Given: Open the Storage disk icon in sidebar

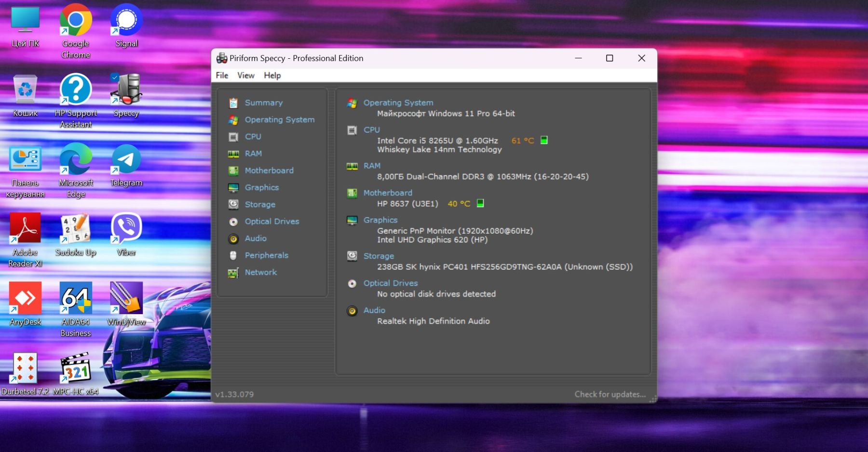Looking at the screenshot, I should (x=233, y=204).
